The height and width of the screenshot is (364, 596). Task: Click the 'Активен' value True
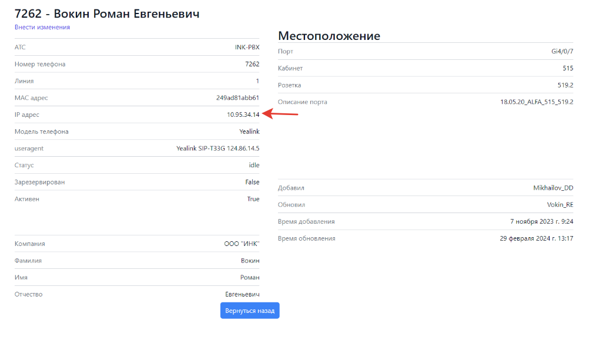click(253, 199)
